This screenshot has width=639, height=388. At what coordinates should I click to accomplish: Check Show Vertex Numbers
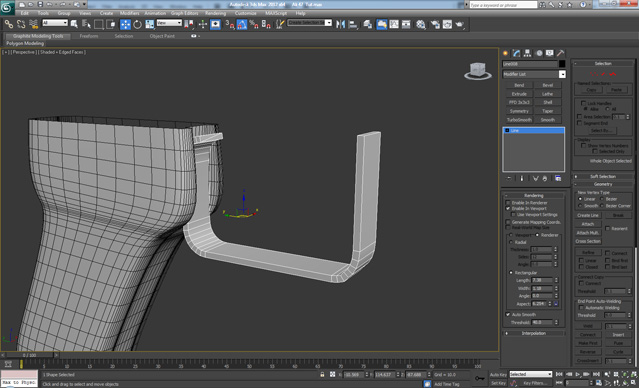coord(583,146)
